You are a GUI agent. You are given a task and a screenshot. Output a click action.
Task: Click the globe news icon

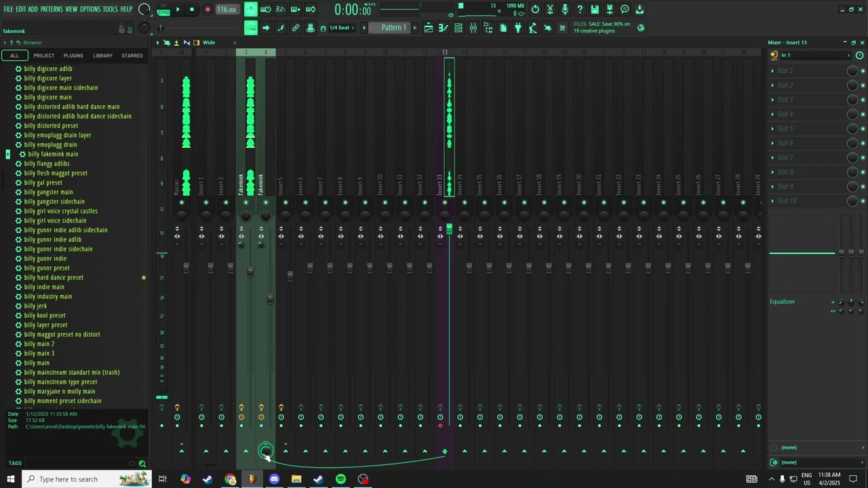tap(641, 28)
